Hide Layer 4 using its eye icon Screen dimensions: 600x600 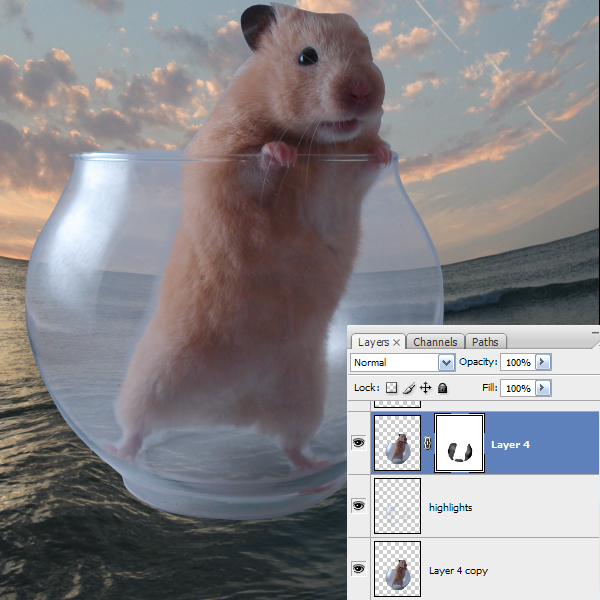359,443
